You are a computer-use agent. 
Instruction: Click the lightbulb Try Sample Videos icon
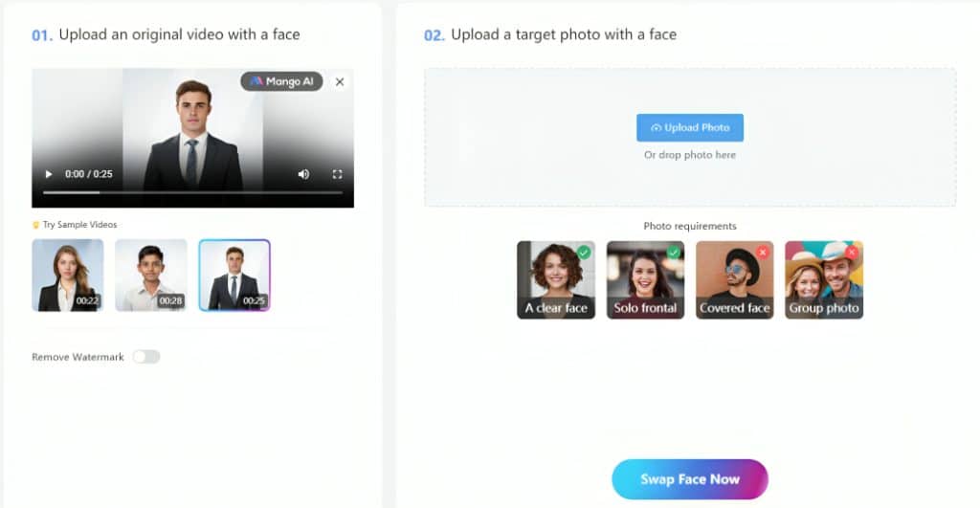coord(35,225)
